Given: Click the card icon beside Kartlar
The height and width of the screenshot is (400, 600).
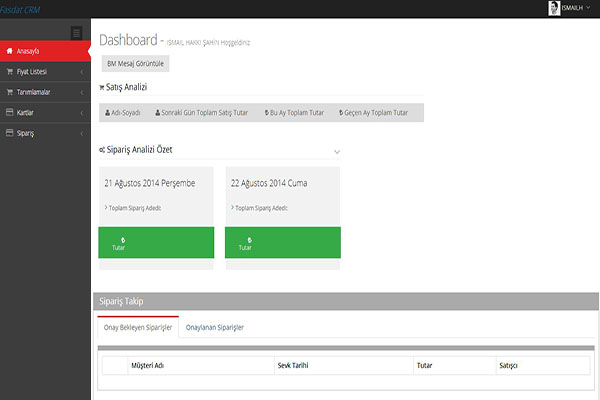Looking at the screenshot, I should 10,112.
